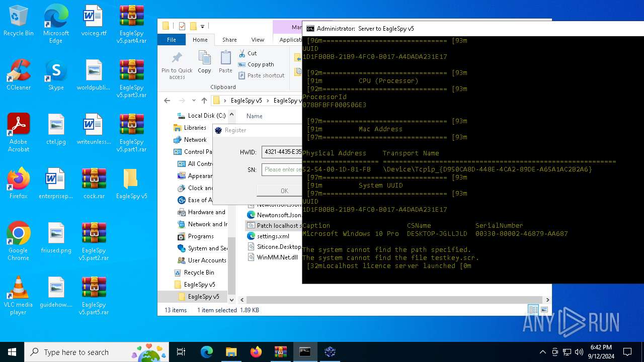Select ctel.jpg image on desktop

point(56,129)
